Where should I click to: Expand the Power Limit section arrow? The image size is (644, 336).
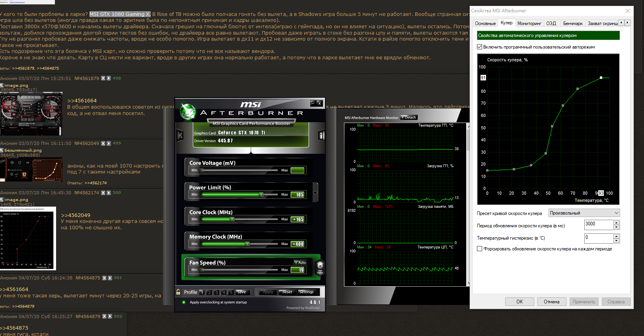pyautogui.click(x=315, y=193)
